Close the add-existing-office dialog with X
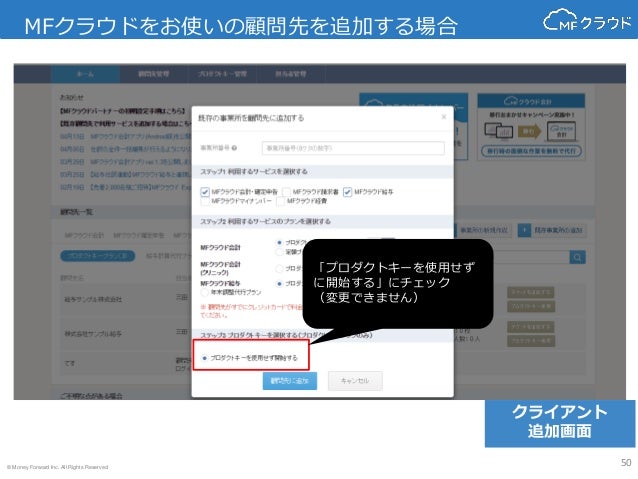This screenshot has height=479, width=638. point(444,117)
